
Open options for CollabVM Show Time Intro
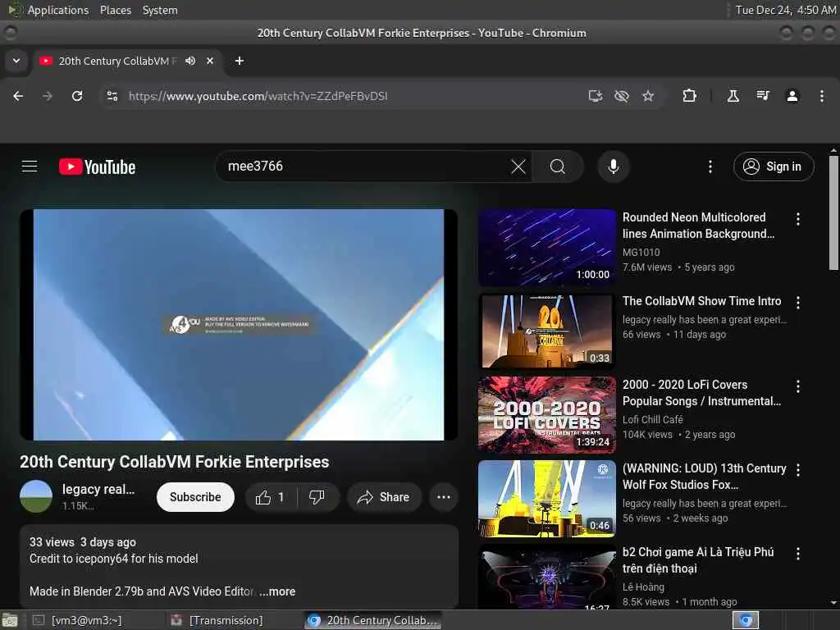click(798, 303)
